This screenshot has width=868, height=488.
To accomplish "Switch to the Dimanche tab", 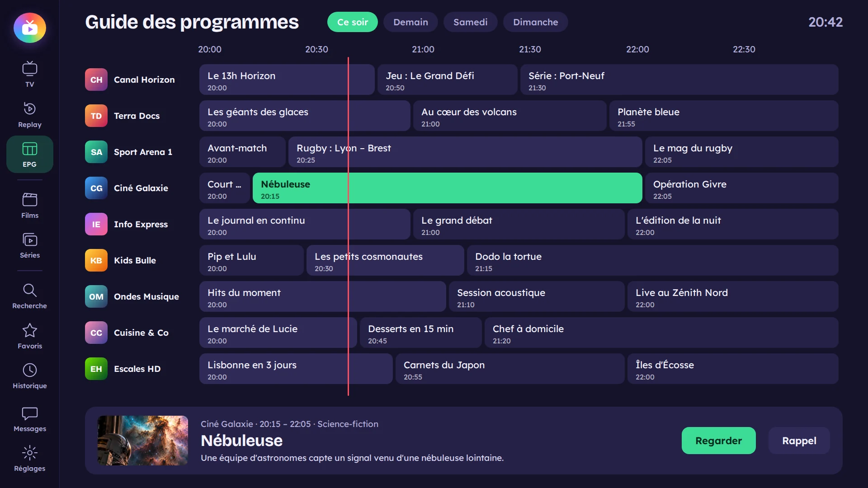I will coord(535,22).
